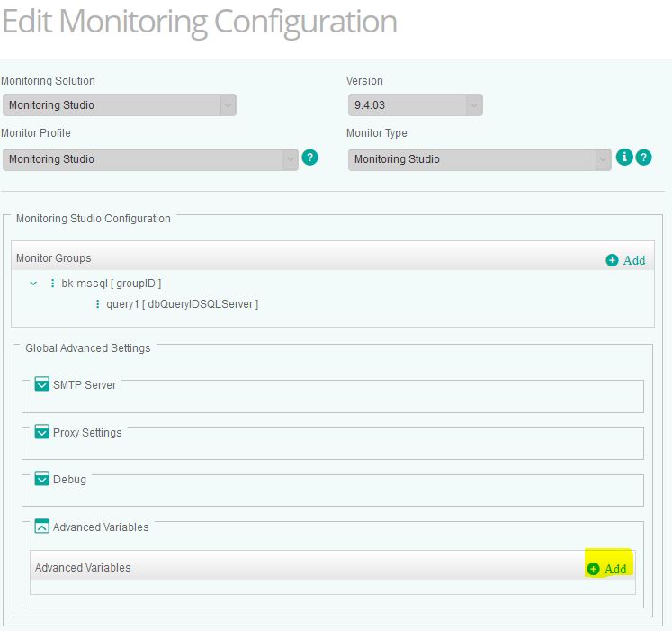Open the query1 row's dotted action menu

coord(98,303)
